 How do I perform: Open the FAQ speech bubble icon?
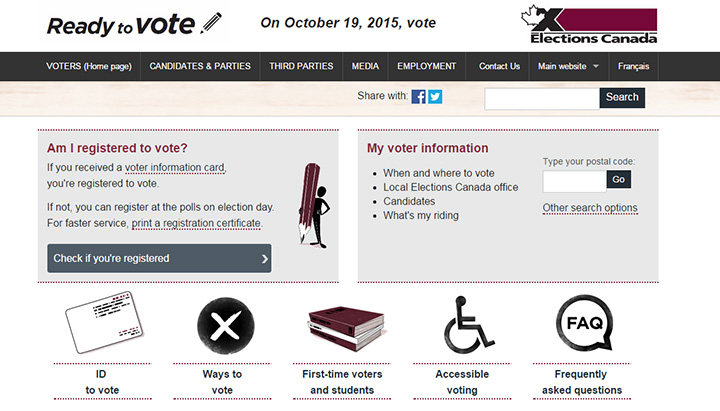[584, 323]
